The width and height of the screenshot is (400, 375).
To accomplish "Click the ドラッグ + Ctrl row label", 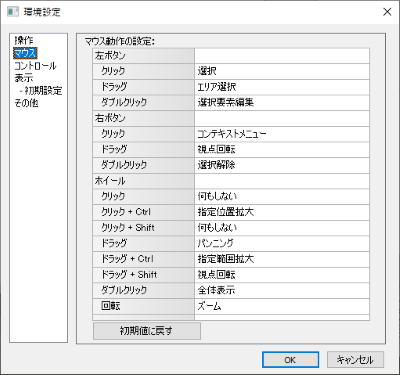I will [x=127, y=259].
